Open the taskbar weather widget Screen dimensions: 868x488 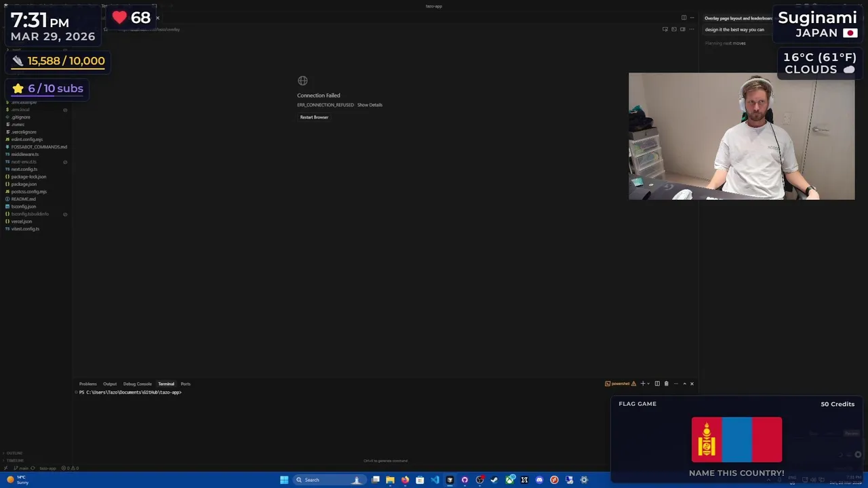click(18, 480)
